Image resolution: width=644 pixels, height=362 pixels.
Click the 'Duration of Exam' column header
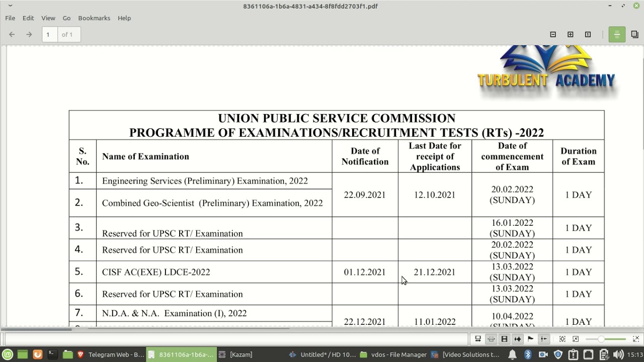click(579, 156)
